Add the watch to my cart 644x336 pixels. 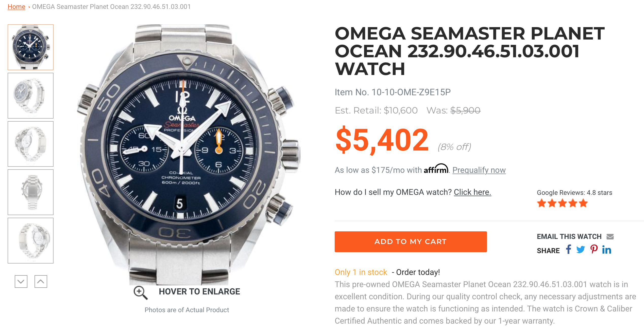[411, 241]
